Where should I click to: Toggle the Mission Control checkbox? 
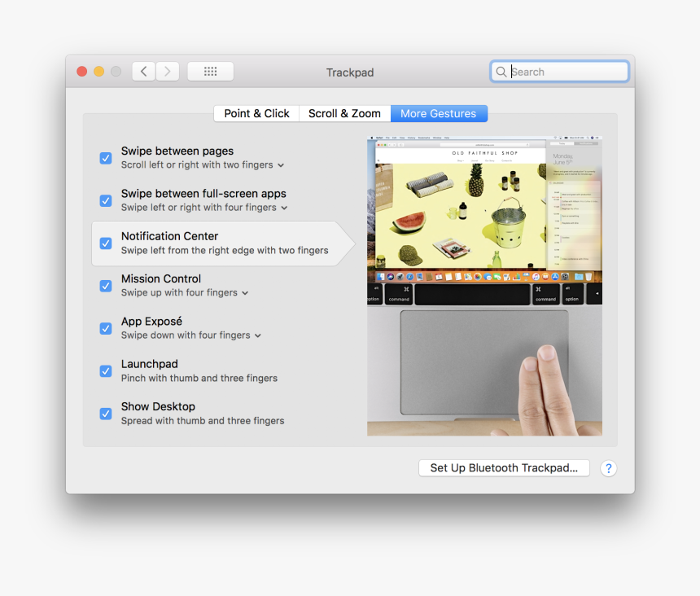(x=105, y=286)
